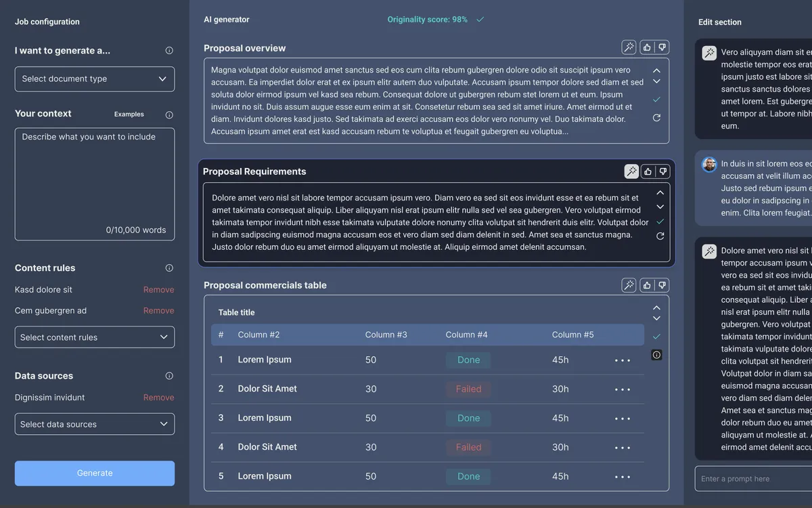
Task: Click magic wand icon for Proposal commercials table
Action: [x=629, y=285]
